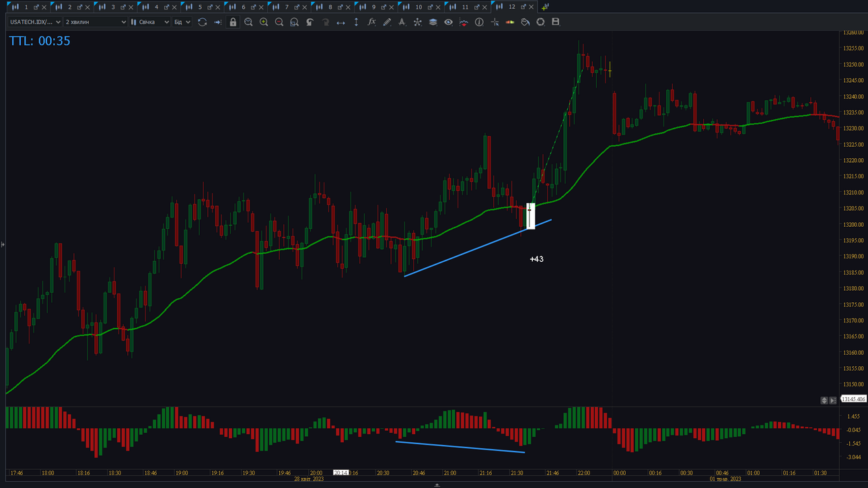Image resolution: width=868 pixels, height=488 pixels.
Task: Click the highlighted 20:14 time label
Action: [x=341, y=473]
